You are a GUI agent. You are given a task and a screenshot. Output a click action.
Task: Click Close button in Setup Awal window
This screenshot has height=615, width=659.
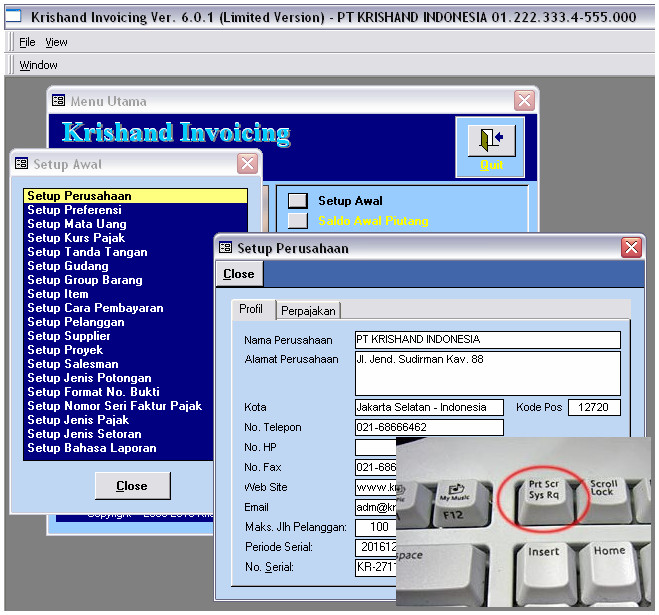(x=132, y=486)
